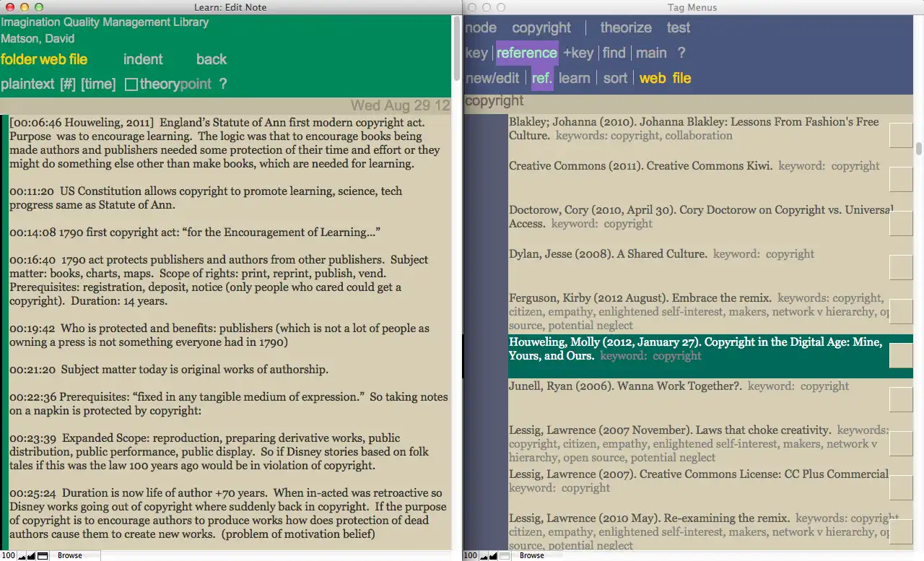Open help '?' in Tag Menus top row
This screenshot has width=924, height=561.
[x=681, y=53]
